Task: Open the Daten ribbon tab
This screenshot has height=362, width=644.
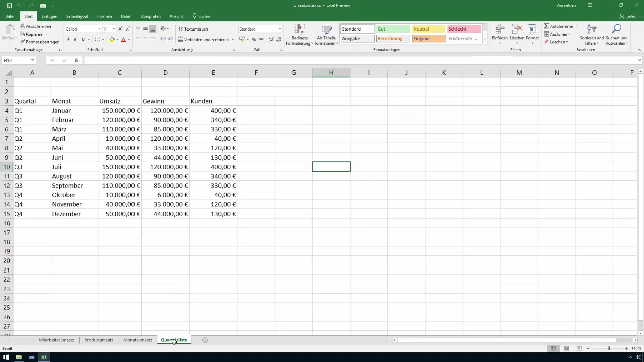Action: click(126, 16)
